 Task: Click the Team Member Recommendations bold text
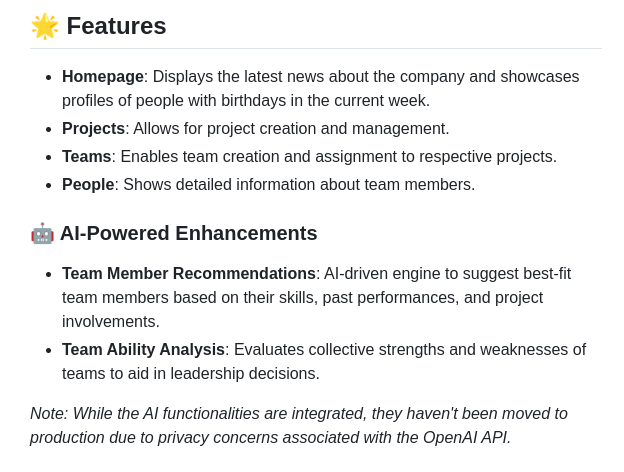tap(189, 274)
